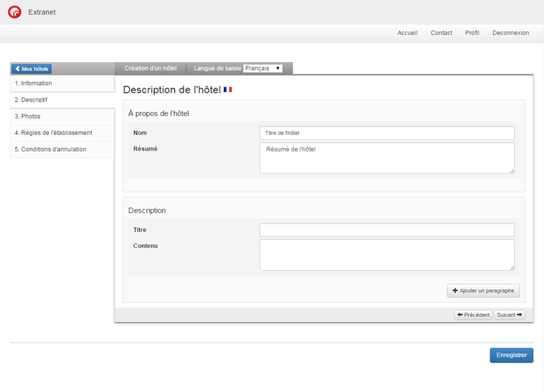Open the Contact menu link
Image resolution: width=544 pixels, height=392 pixels.
[x=441, y=33]
